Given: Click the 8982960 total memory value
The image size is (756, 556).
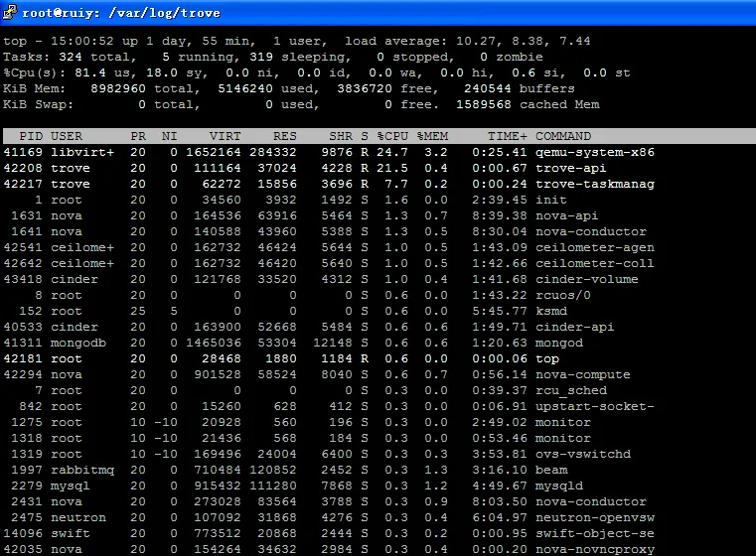Looking at the screenshot, I should 118,88.
